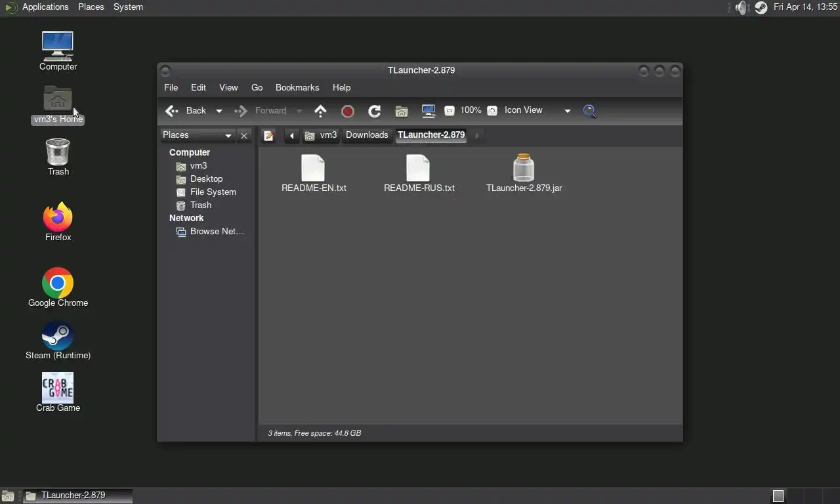Go to the Downloads path button
Image resolution: width=840 pixels, height=504 pixels.
pos(367,135)
